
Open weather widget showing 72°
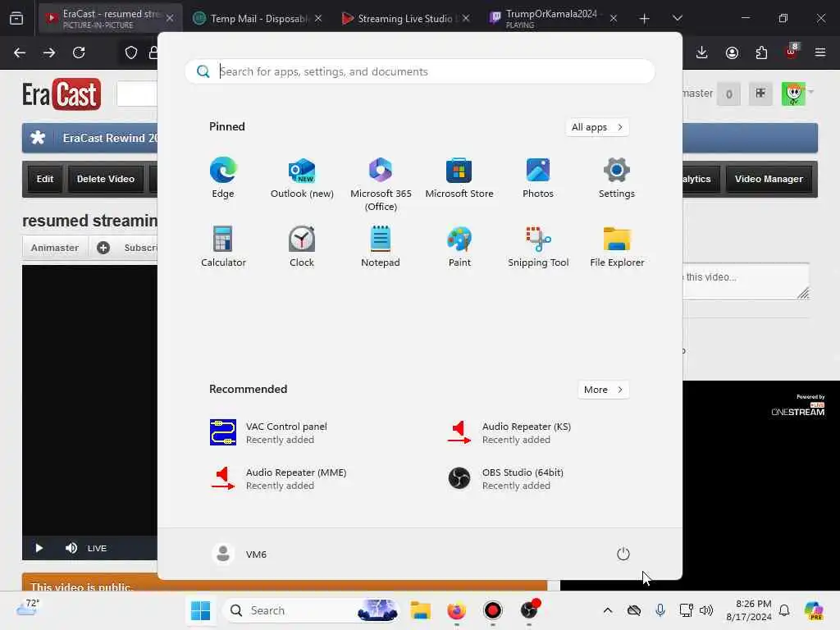28,608
